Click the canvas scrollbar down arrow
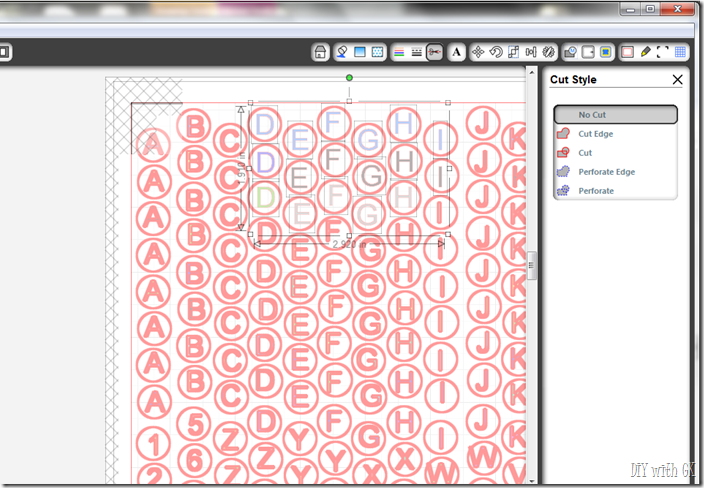The height and width of the screenshot is (488, 704). [532, 481]
